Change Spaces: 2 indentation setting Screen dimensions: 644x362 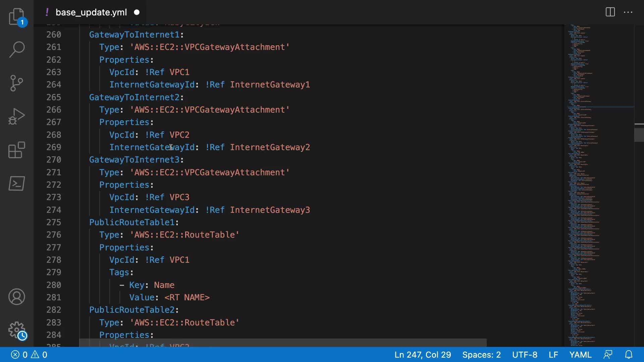point(481,355)
